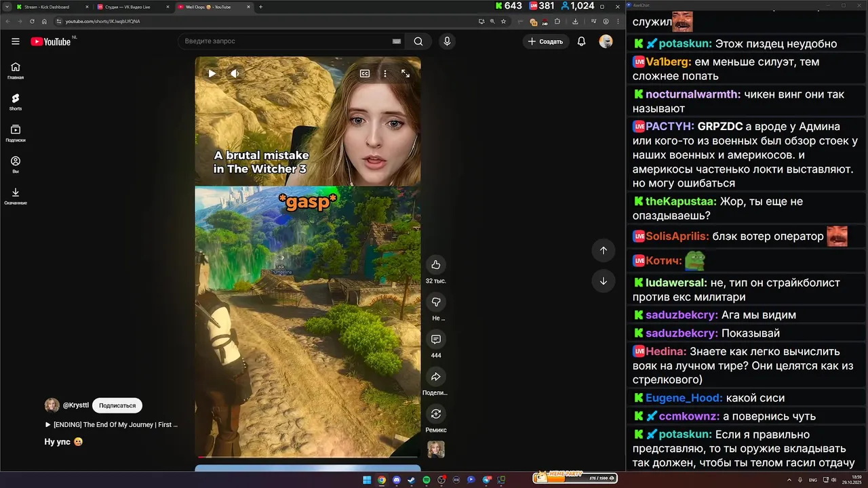Click the YouTube logo
The width and height of the screenshot is (868, 488).
[51, 41]
